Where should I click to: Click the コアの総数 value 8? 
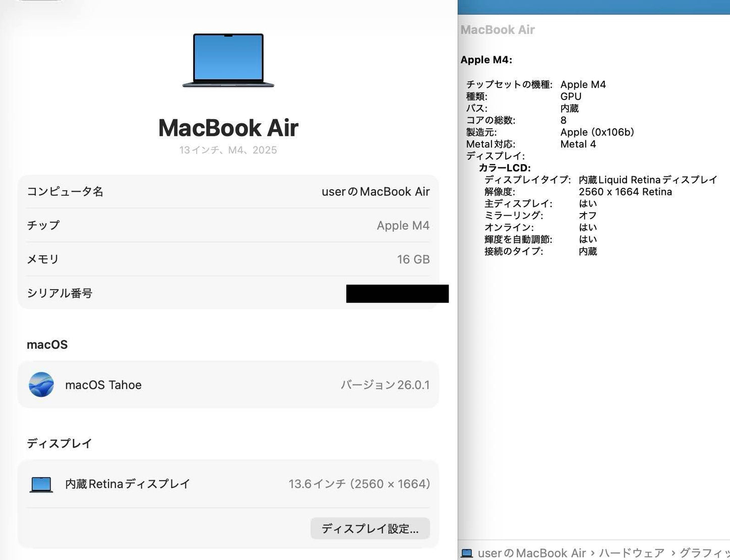[x=563, y=120]
